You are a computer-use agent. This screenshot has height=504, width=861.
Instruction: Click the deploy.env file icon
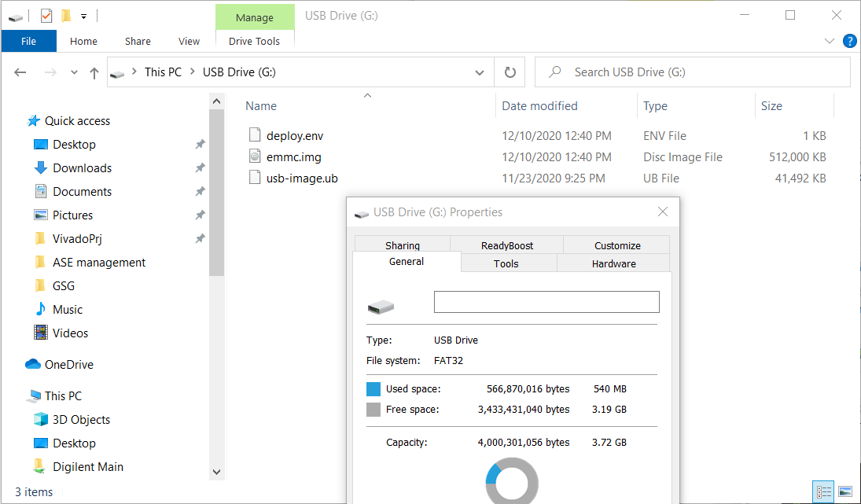click(254, 135)
